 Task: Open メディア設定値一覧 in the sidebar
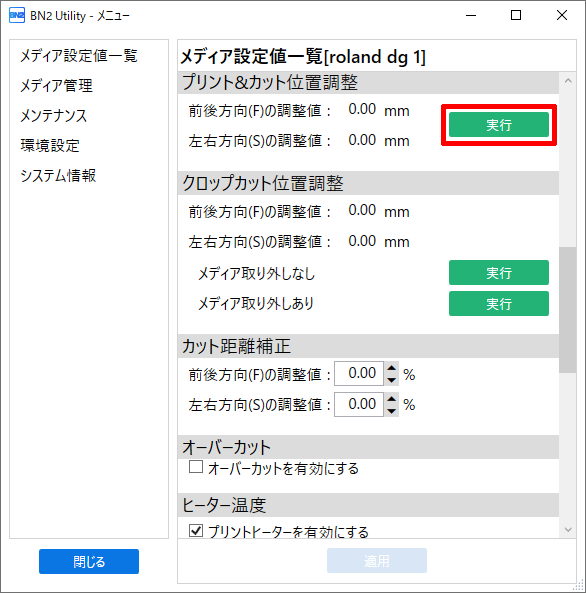[79, 56]
